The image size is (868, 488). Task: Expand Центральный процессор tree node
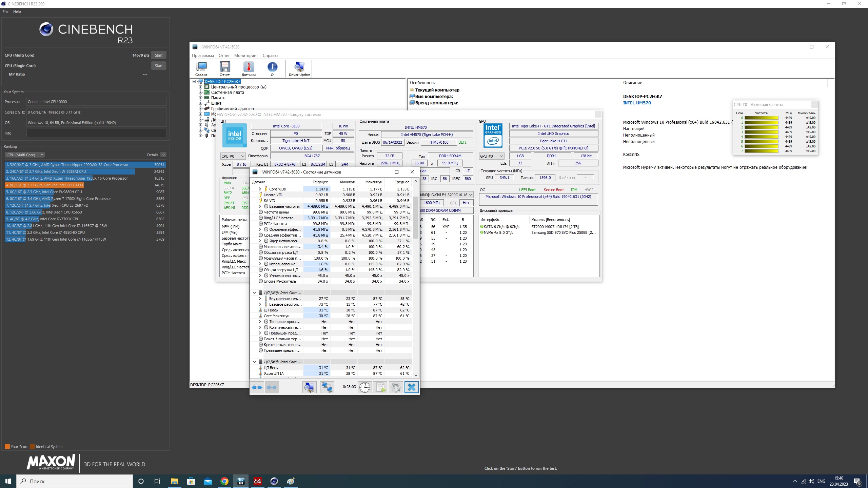201,87
